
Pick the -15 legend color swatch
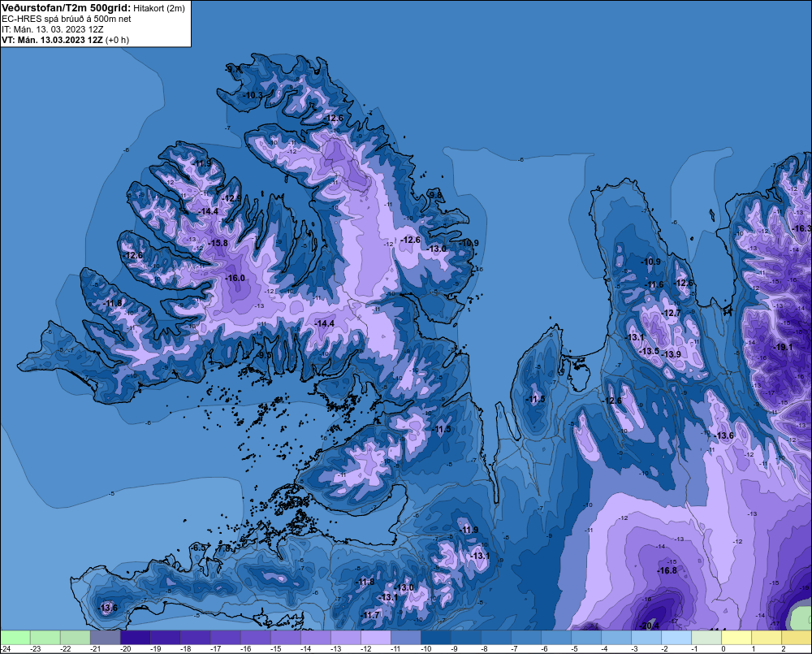pos(286,637)
